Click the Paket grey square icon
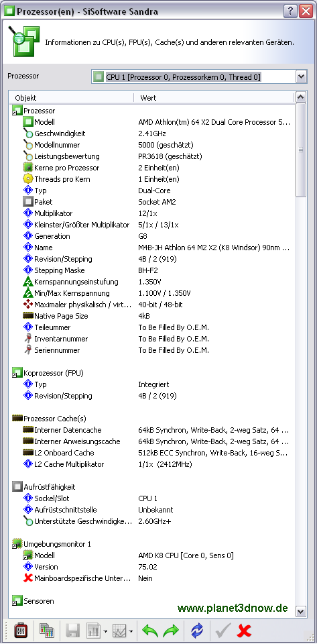 pyautogui.click(x=28, y=202)
